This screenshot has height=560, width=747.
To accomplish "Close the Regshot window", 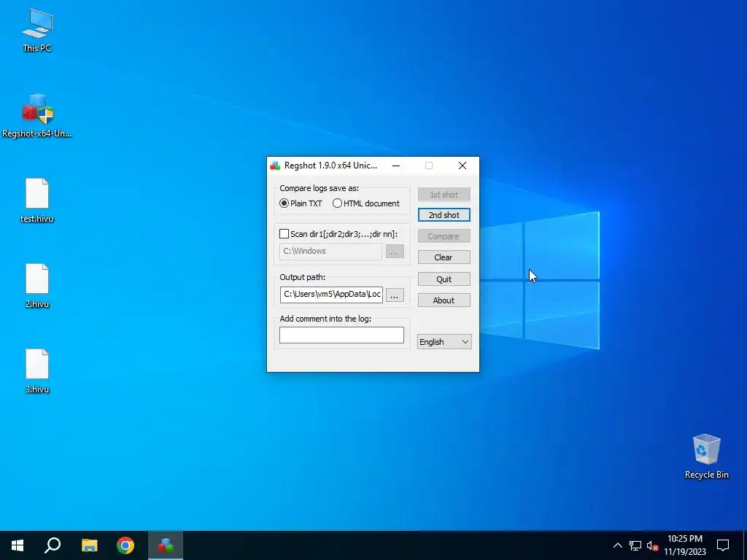I will tap(462, 166).
